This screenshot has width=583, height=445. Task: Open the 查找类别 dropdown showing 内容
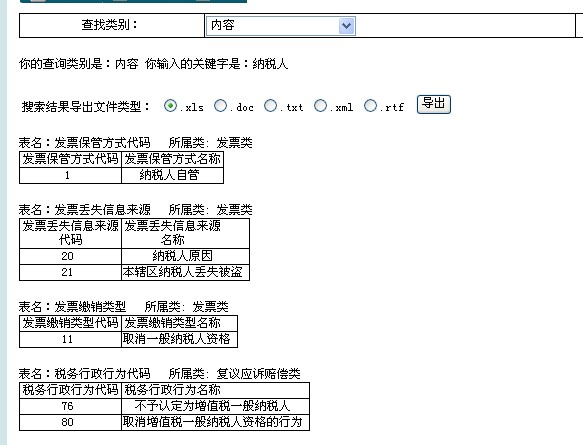pyautogui.click(x=281, y=26)
